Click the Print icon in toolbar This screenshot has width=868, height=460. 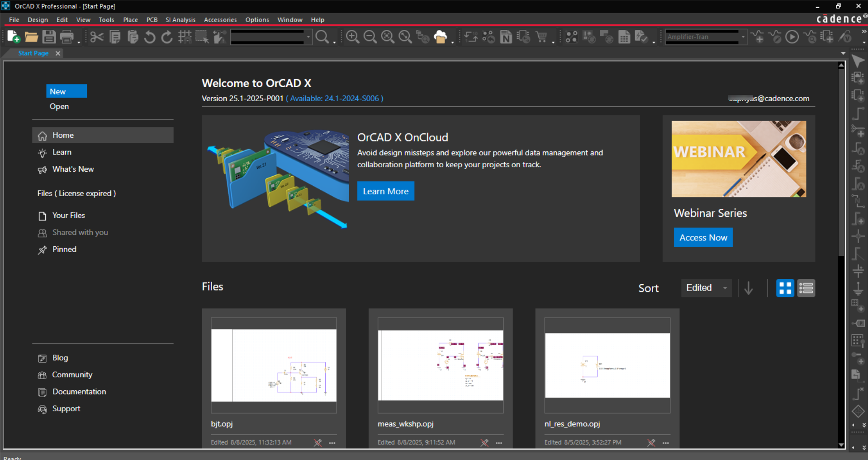(66, 37)
